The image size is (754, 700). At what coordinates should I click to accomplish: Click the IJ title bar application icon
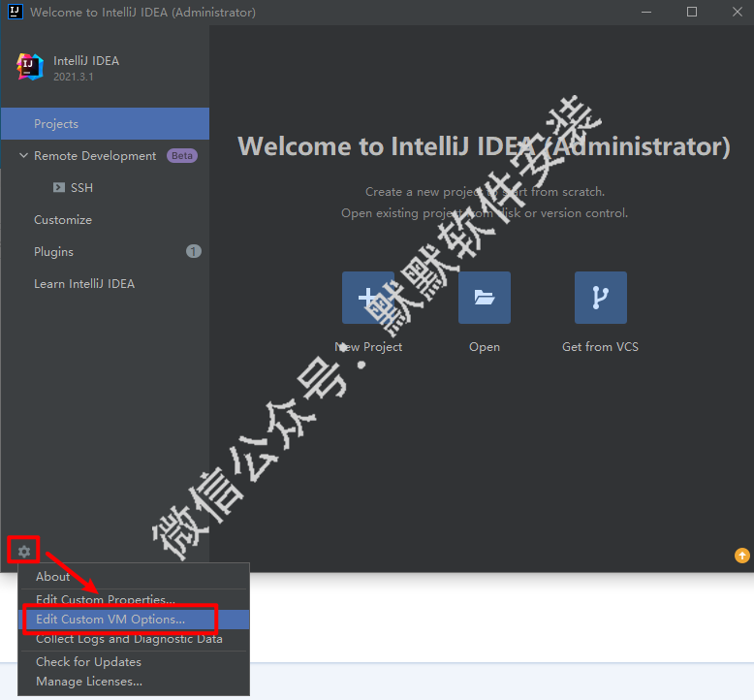click(x=15, y=12)
